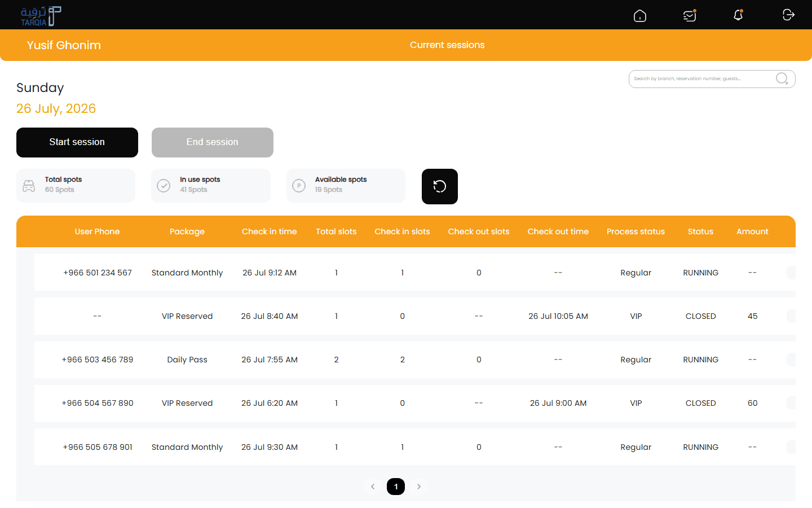The height and width of the screenshot is (508, 812).
Task: Click the Check out time column header
Action: click(x=558, y=231)
